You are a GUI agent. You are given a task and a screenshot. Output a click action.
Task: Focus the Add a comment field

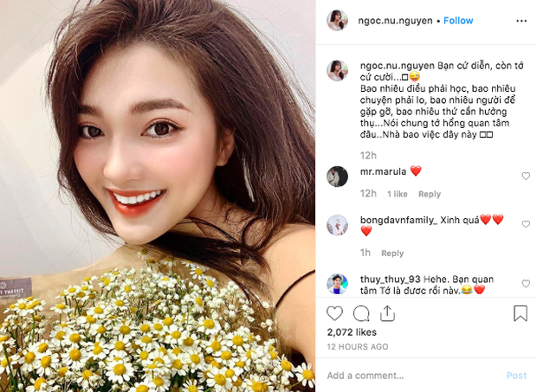coord(412,376)
